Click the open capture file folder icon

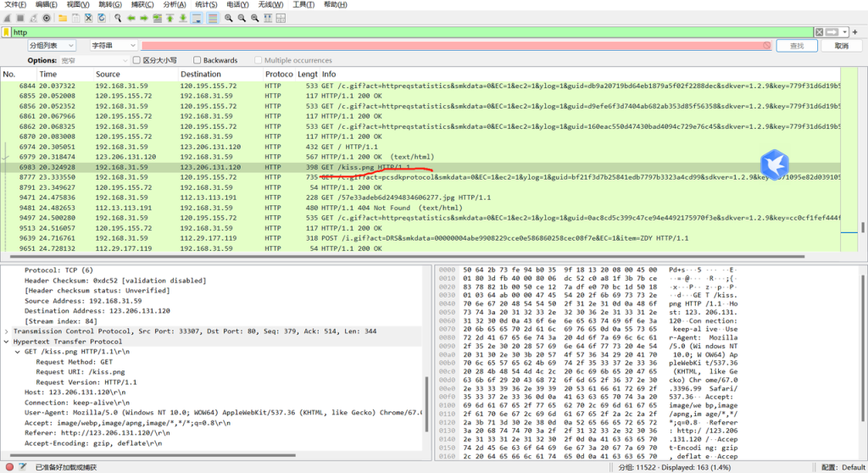coord(63,18)
